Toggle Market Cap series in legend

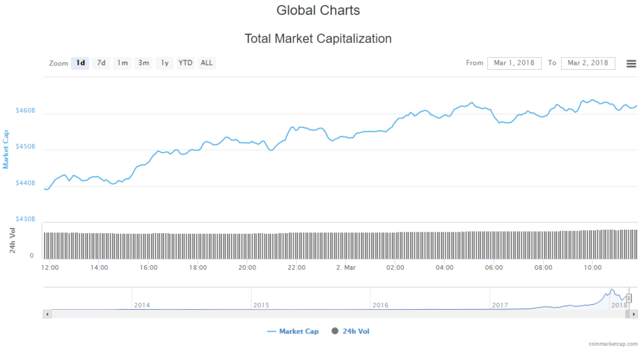pos(293,331)
